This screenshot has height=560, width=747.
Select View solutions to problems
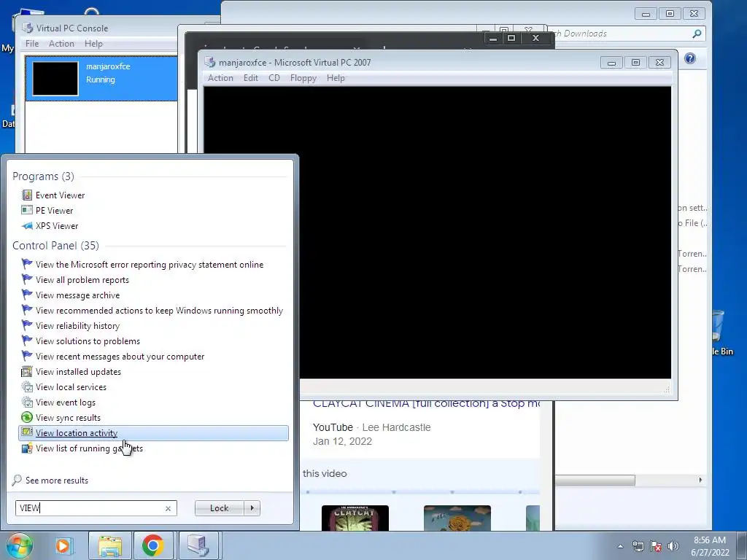pos(88,341)
